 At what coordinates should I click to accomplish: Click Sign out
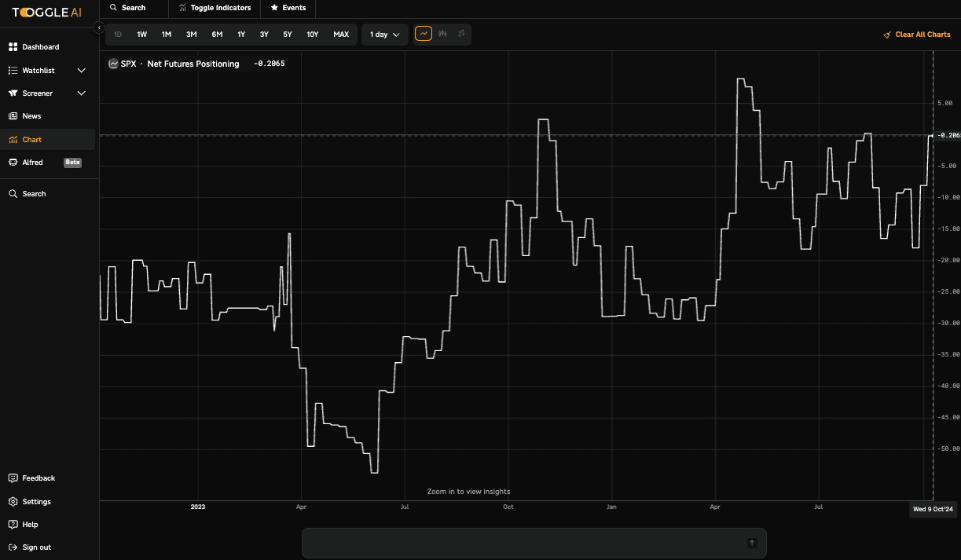[36, 547]
